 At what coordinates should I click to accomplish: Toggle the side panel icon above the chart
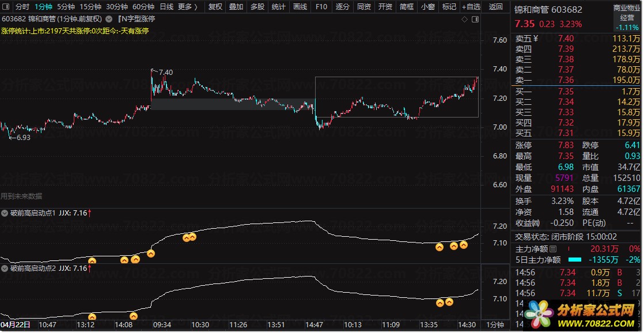pos(475,19)
